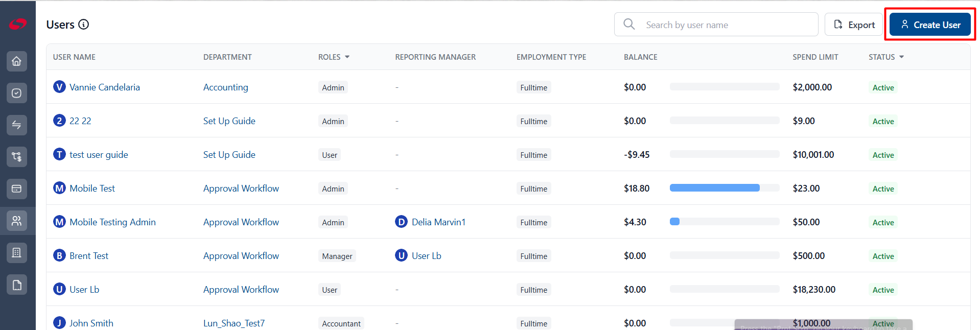
Task: Open the cards sidebar icon
Action: click(x=17, y=189)
